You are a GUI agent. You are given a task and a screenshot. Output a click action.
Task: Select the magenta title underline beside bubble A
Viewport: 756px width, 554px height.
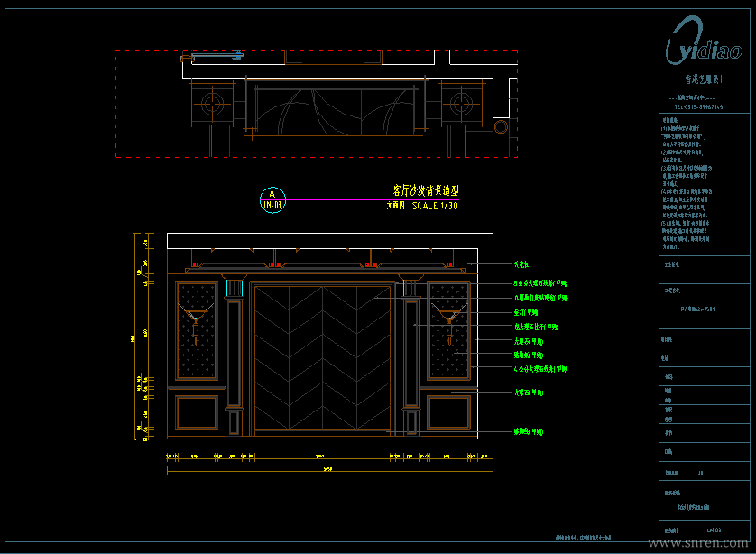pyautogui.click(x=373, y=199)
